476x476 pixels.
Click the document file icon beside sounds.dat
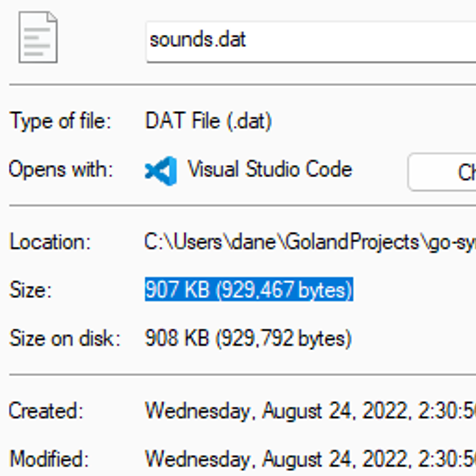[x=38, y=37]
